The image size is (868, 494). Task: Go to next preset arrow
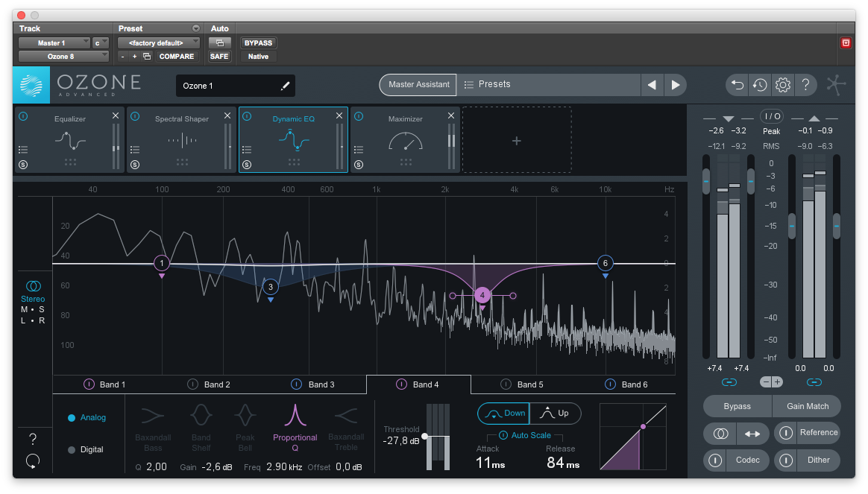point(676,85)
